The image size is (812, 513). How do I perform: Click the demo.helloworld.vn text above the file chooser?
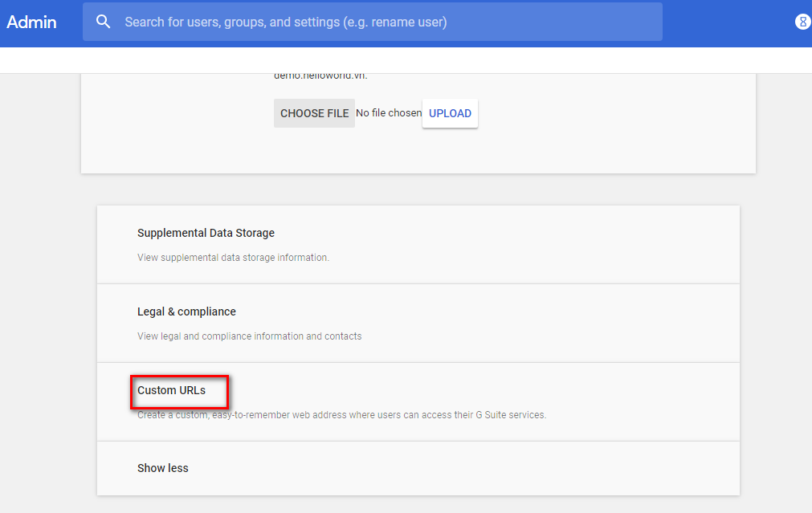[x=320, y=76]
